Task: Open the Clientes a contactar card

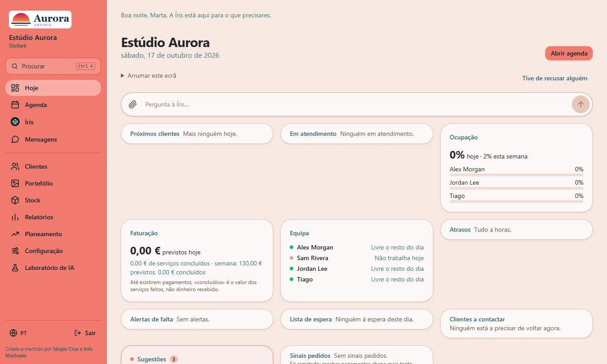Action: pyautogui.click(x=516, y=324)
